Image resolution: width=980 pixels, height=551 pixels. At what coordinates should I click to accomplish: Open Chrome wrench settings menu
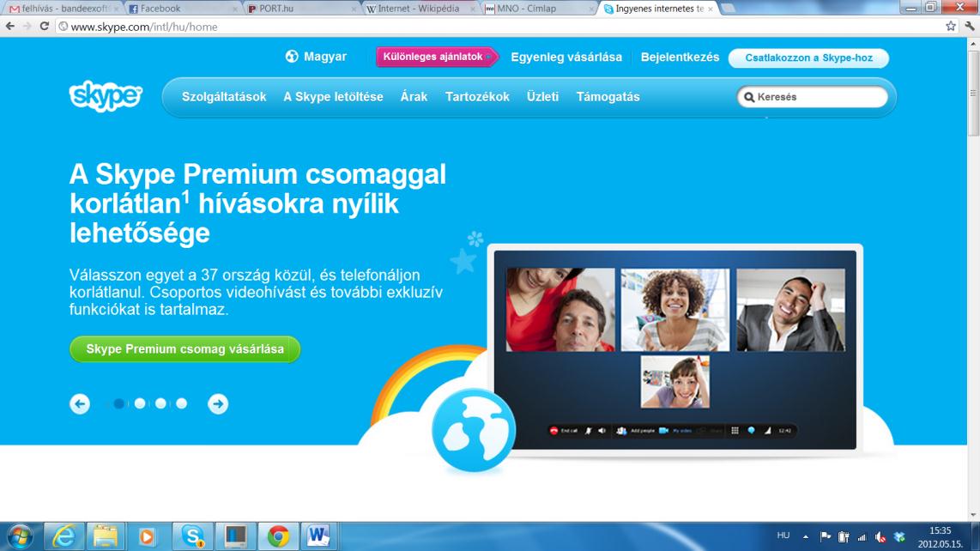(x=970, y=27)
